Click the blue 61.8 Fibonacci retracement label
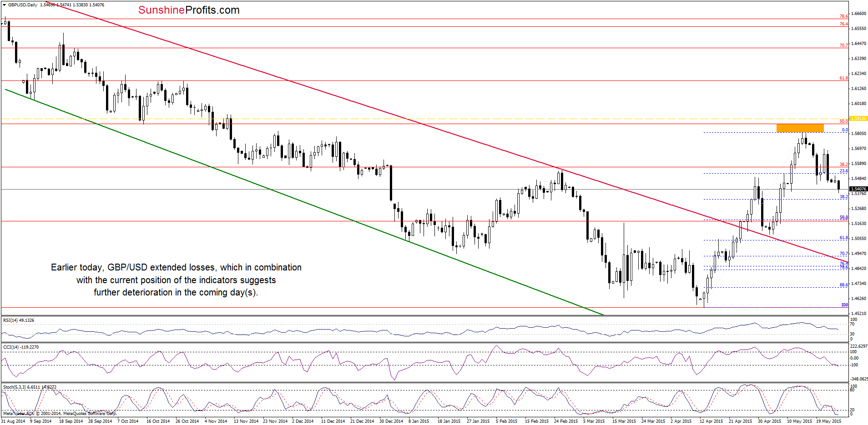 pos(844,238)
